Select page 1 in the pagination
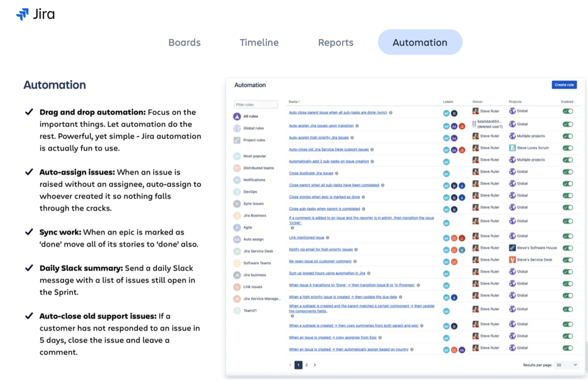The image size is (588, 380). (x=298, y=365)
